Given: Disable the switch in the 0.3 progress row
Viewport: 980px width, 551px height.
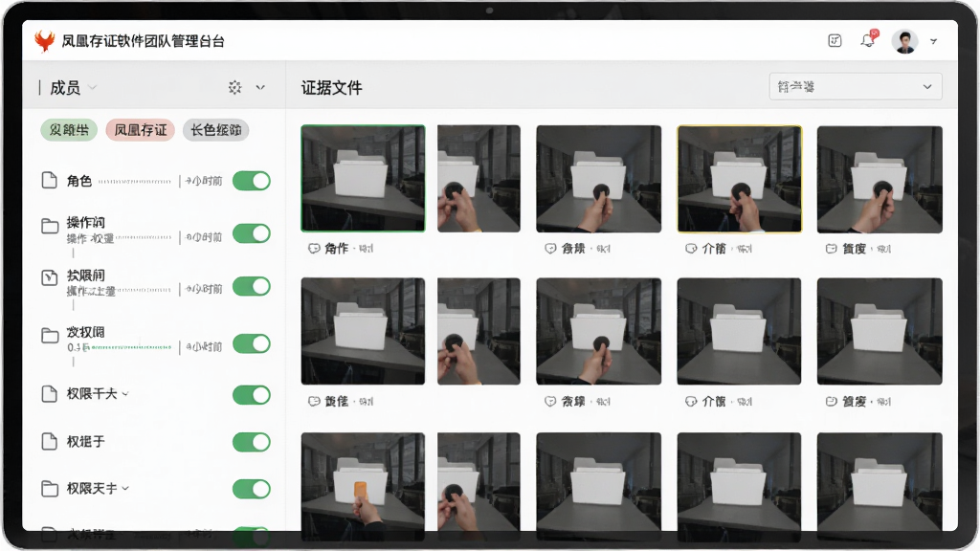Looking at the screenshot, I should pos(252,343).
